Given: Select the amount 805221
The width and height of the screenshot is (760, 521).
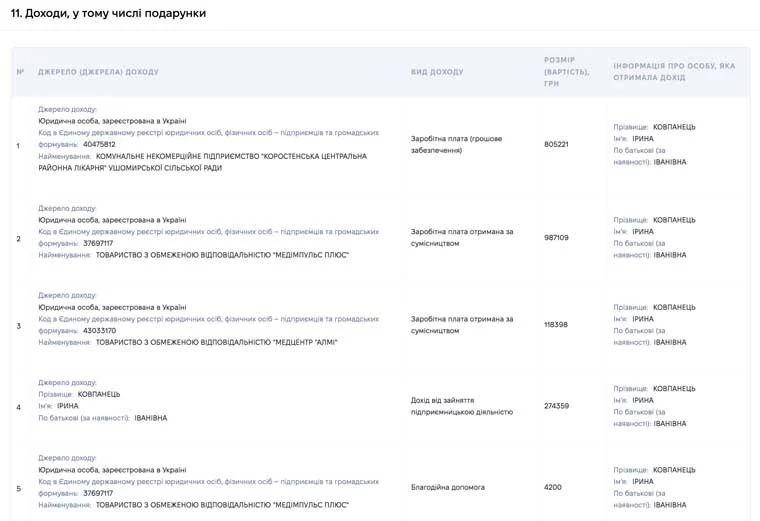Looking at the screenshot, I should [x=556, y=144].
